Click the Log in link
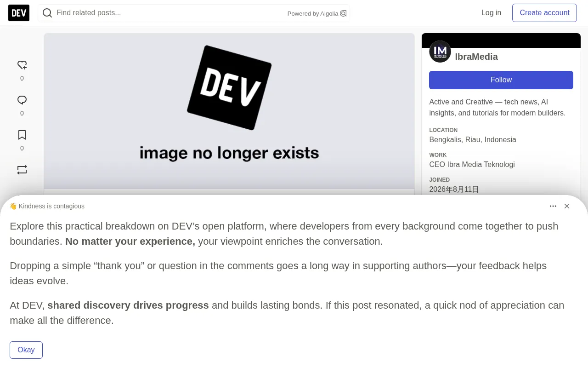 [x=491, y=13]
